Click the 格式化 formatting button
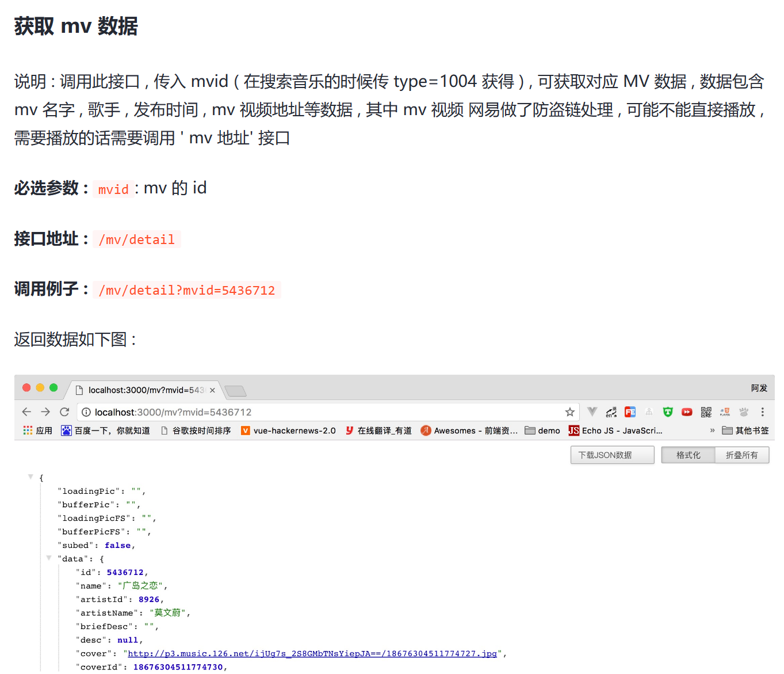Viewport: 784px width, 674px height. click(x=688, y=455)
